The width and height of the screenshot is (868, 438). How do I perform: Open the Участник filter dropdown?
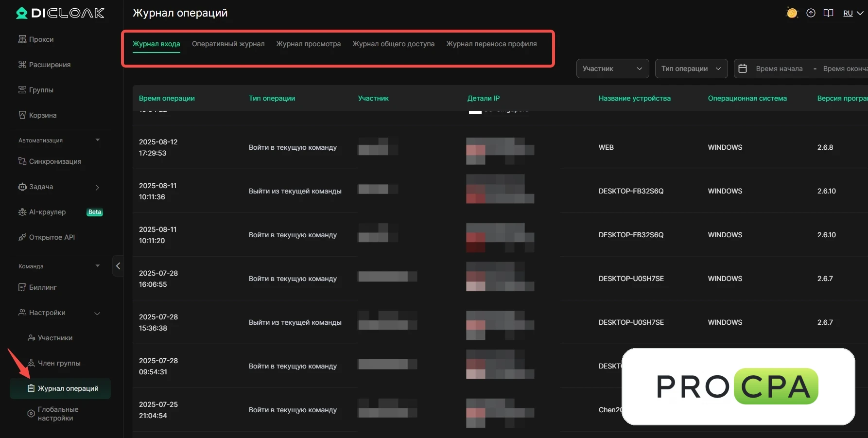coord(612,69)
